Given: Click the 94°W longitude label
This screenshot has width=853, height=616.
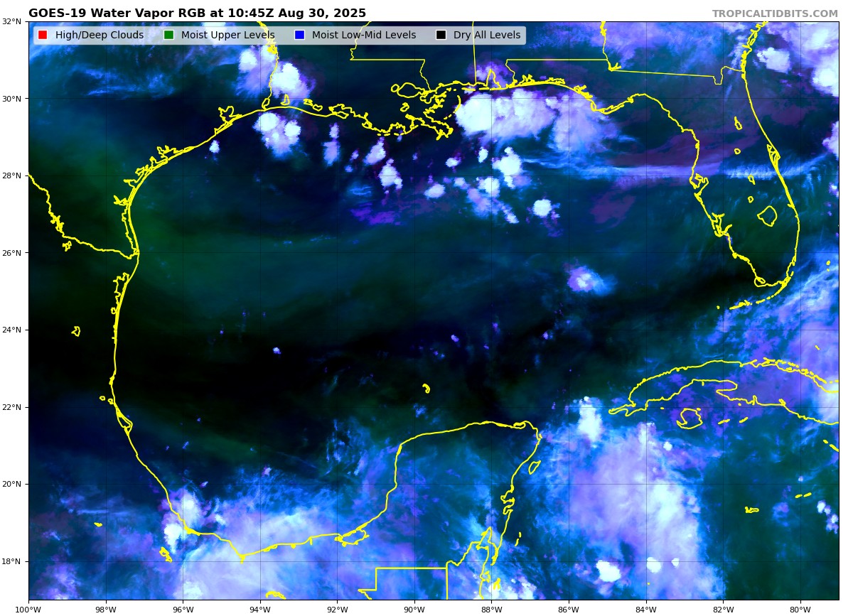Looking at the screenshot, I should tap(260, 609).
